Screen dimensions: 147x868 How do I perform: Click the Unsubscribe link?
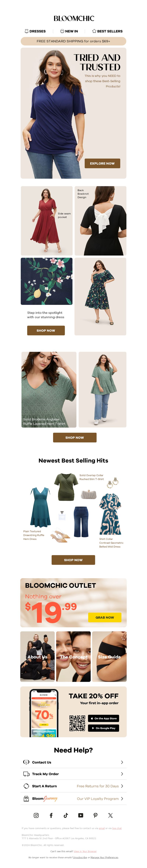pyautogui.click(x=80, y=857)
